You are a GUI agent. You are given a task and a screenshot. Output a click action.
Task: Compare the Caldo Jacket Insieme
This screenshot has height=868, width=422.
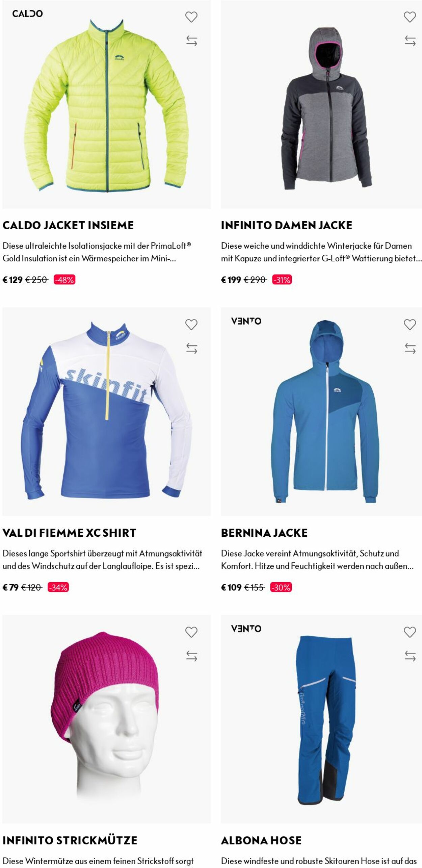click(x=191, y=41)
